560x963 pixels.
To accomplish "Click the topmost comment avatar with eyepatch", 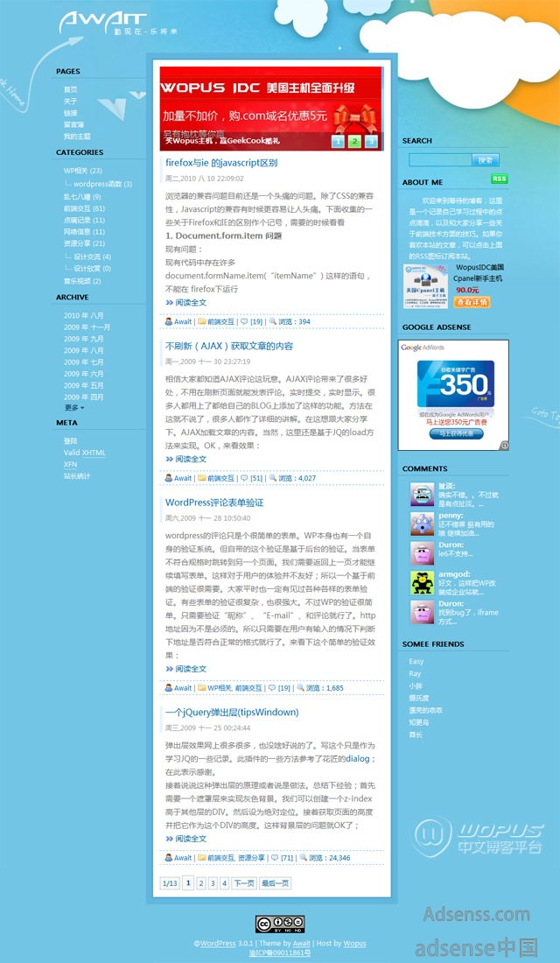I will [x=422, y=495].
